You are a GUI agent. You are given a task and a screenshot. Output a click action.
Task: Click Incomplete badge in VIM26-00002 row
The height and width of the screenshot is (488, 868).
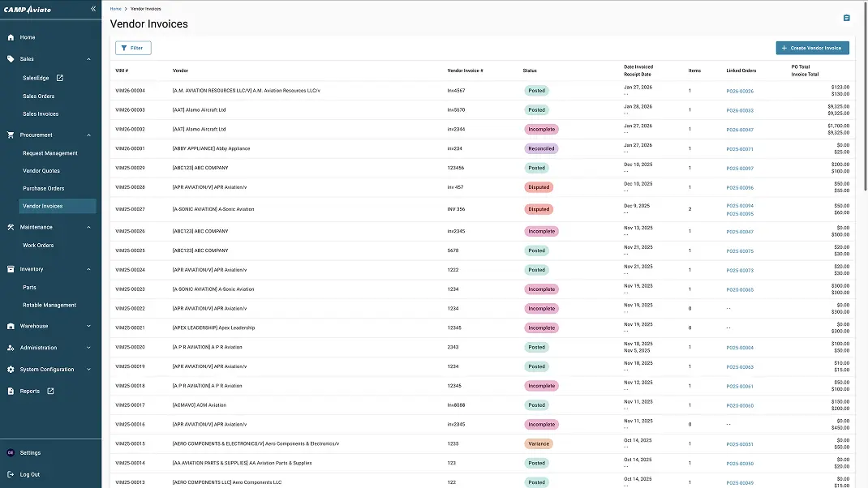click(x=541, y=130)
